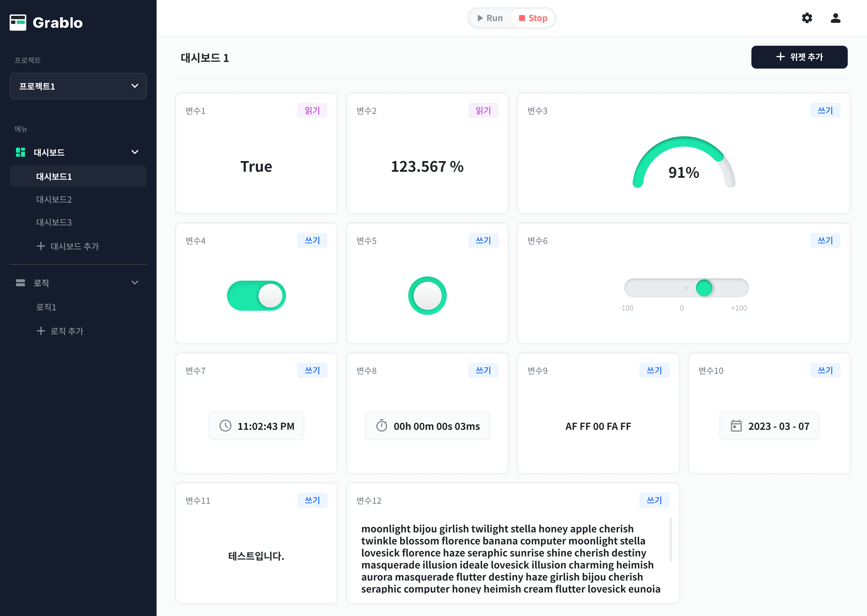Collapse the 로직 section chevron
867x616 pixels.
(135, 283)
